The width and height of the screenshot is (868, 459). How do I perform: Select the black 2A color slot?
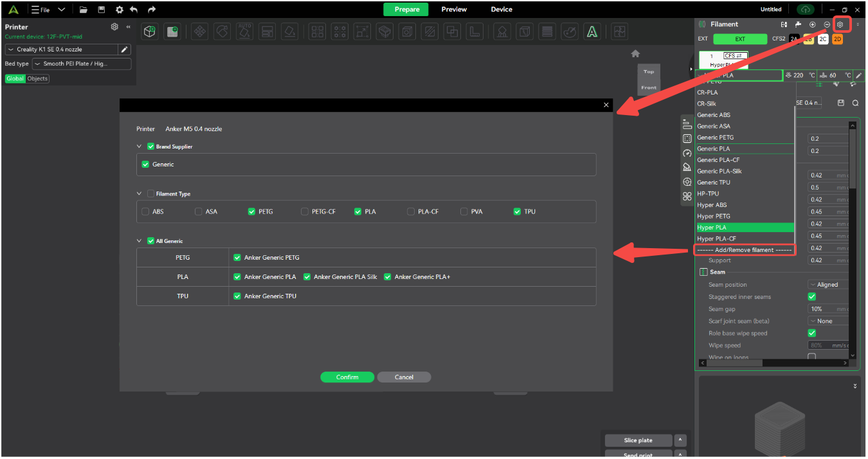click(x=795, y=39)
